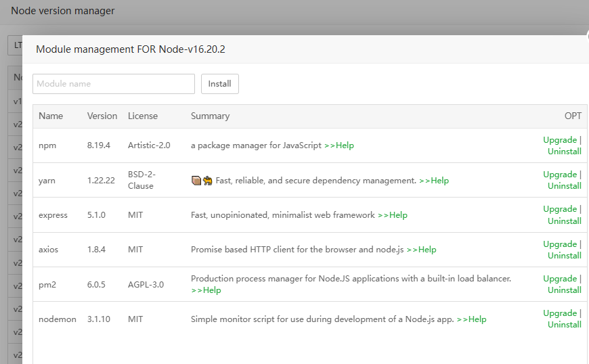
Task: Upgrade the nodemon module
Action: click(560, 313)
